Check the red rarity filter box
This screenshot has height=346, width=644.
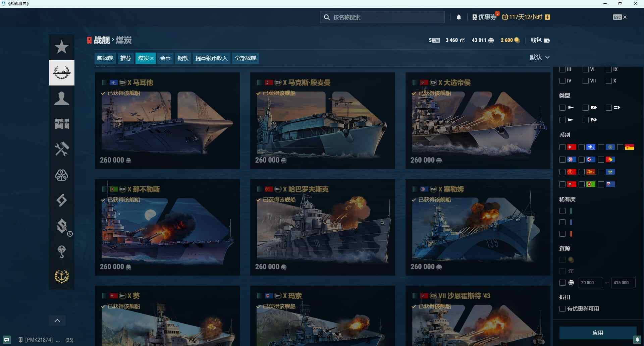pyautogui.click(x=562, y=234)
